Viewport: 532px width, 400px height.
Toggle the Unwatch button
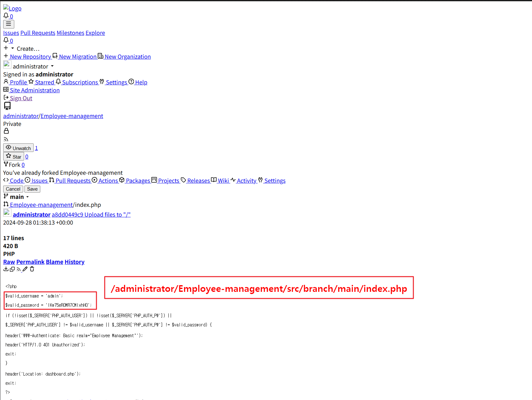click(18, 148)
